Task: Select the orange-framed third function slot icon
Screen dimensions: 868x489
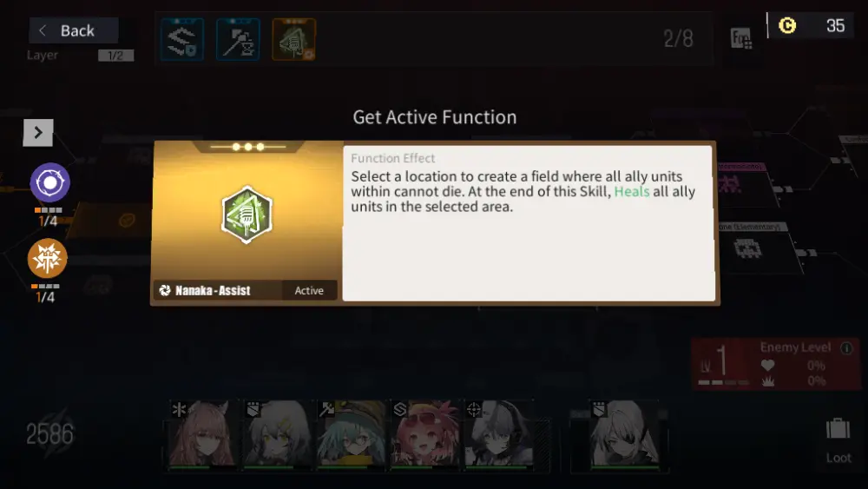Action: [294, 39]
